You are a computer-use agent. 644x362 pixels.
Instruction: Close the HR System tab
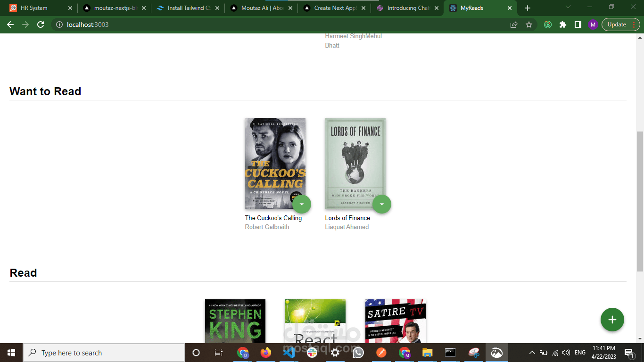[70, 8]
